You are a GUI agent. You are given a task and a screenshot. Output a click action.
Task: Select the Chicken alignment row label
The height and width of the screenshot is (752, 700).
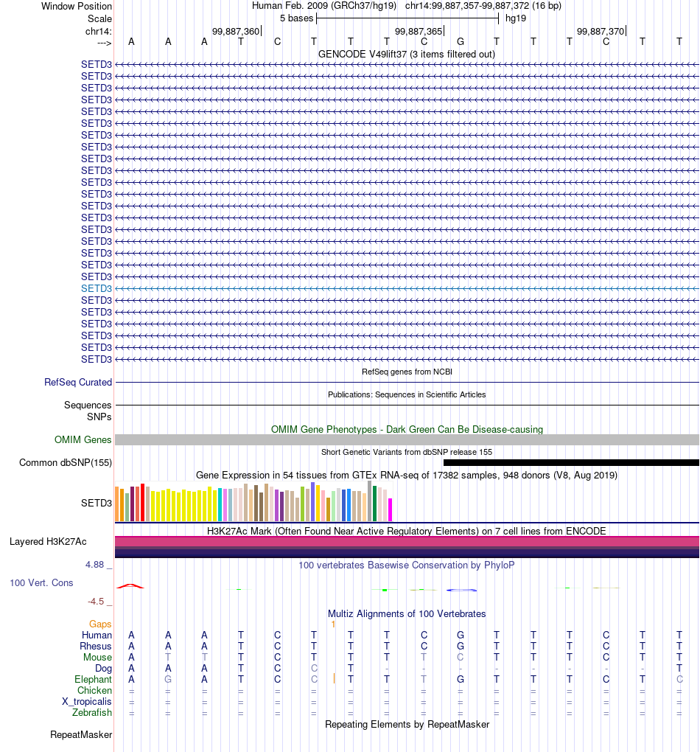94,690
